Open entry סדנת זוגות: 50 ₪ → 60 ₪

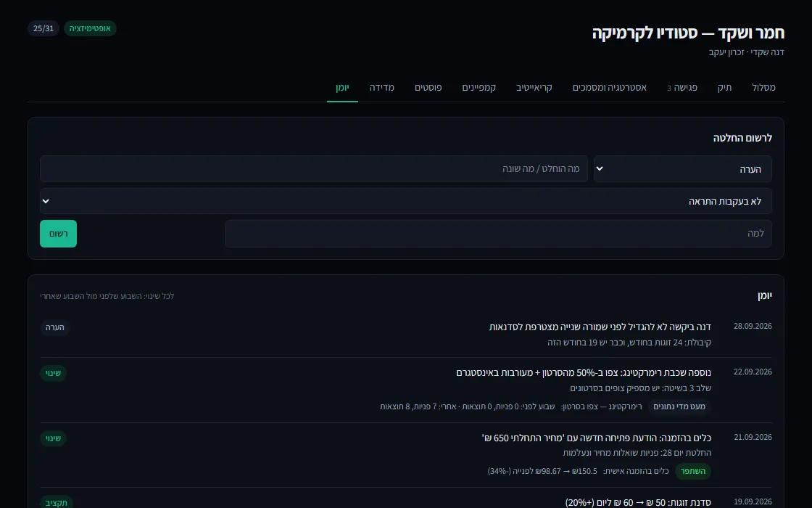(637, 502)
